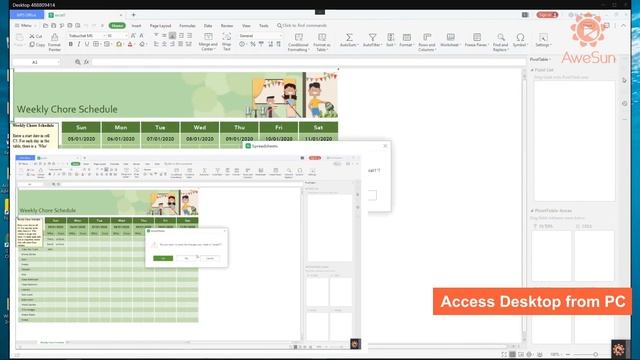The width and height of the screenshot is (640, 360).
Task: Open the Formulas ribbon tab
Action: click(x=187, y=26)
